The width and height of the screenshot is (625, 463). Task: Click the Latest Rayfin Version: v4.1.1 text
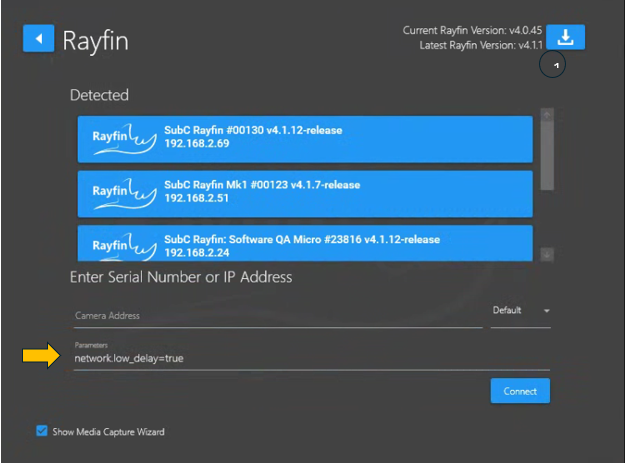481,45
